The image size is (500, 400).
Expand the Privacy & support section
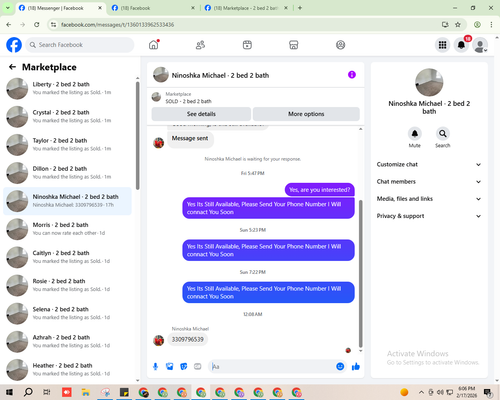[x=429, y=216]
